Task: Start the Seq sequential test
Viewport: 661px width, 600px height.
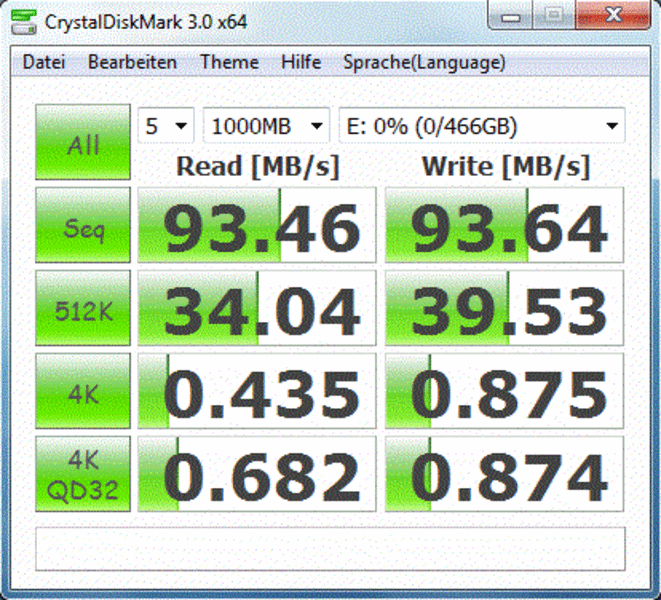Action: pos(83,225)
